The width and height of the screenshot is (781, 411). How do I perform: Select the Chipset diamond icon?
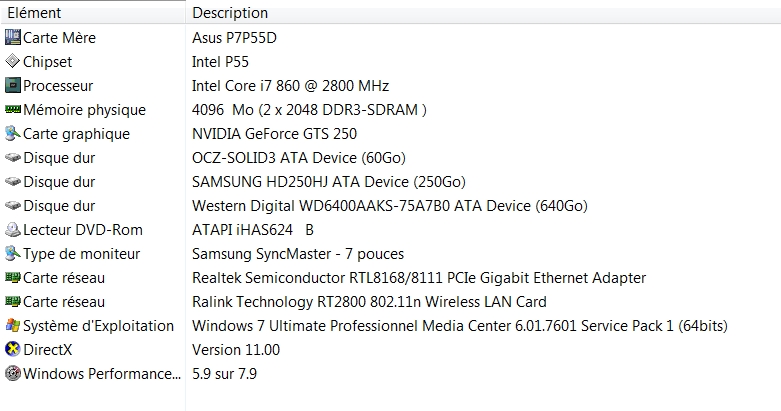coord(12,61)
